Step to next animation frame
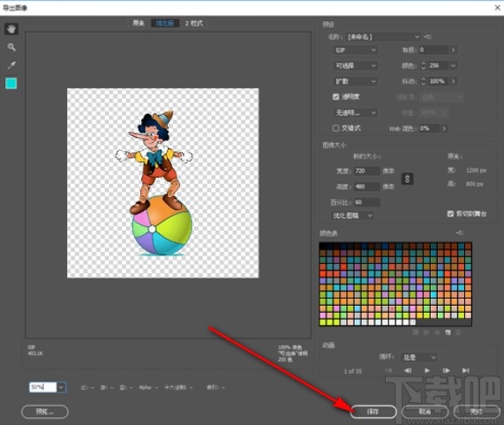Image resolution: width=504 pixels, height=425 pixels. (x=446, y=370)
